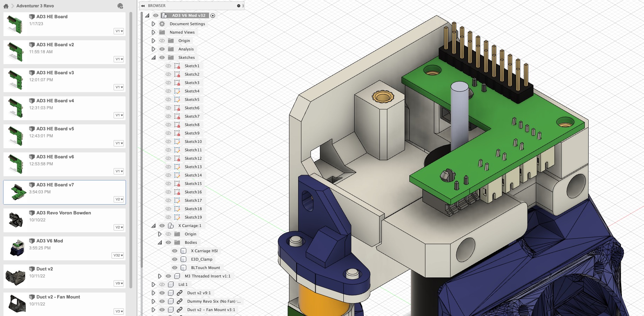Click the X Carriage component icon

[x=171, y=226]
